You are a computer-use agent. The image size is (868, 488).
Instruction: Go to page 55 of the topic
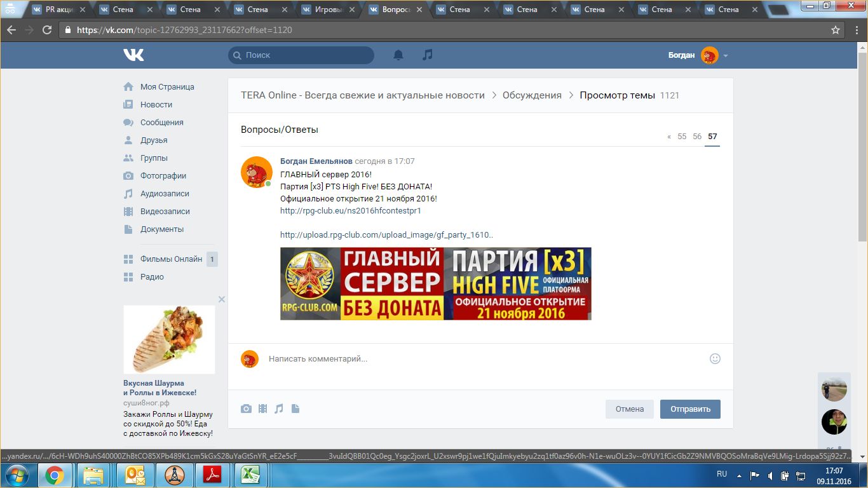pos(682,137)
